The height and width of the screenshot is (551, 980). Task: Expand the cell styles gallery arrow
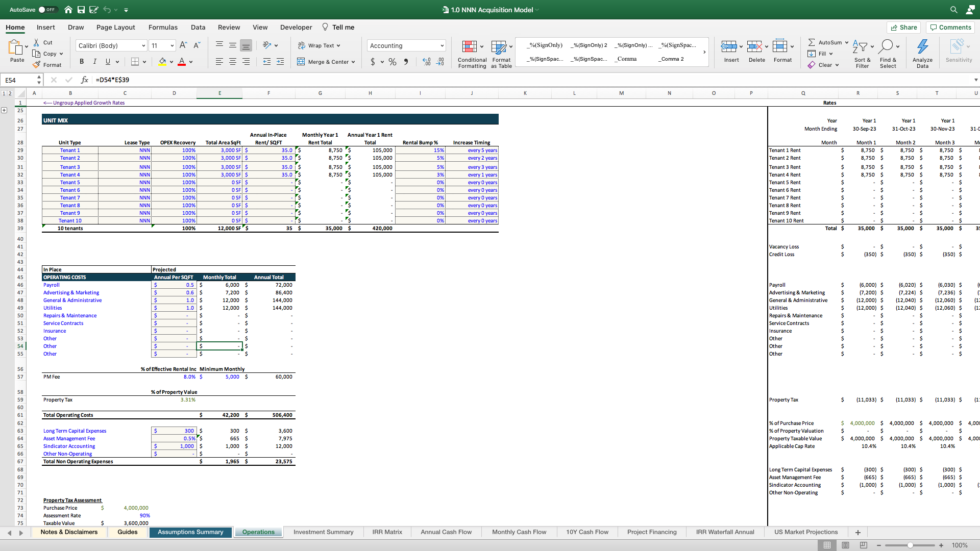(x=704, y=52)
